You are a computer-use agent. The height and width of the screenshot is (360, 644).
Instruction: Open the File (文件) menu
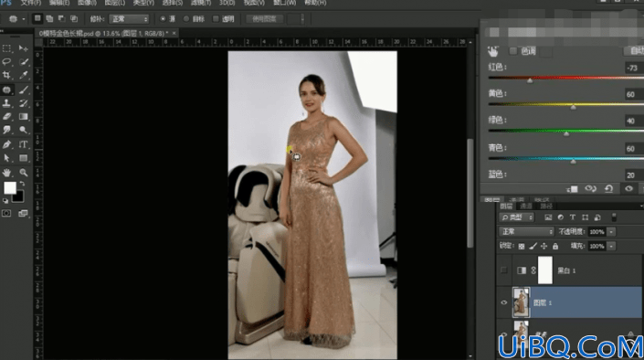[31, 3]
